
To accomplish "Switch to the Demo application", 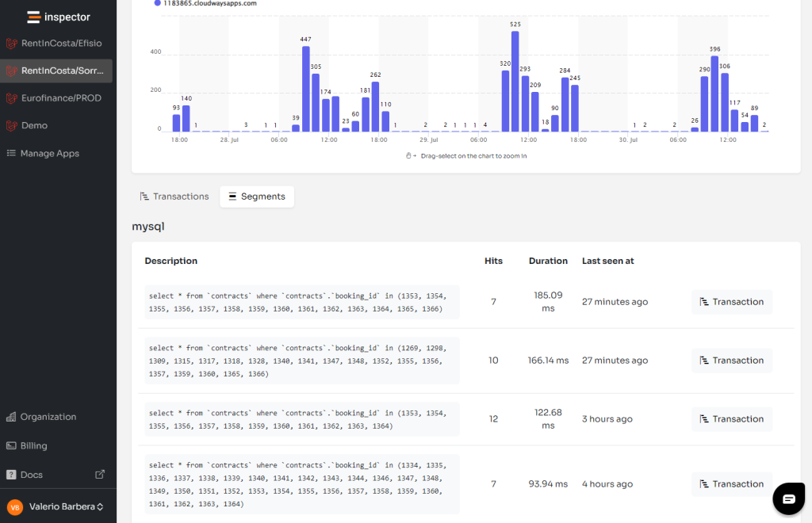I will pos(33,125).
